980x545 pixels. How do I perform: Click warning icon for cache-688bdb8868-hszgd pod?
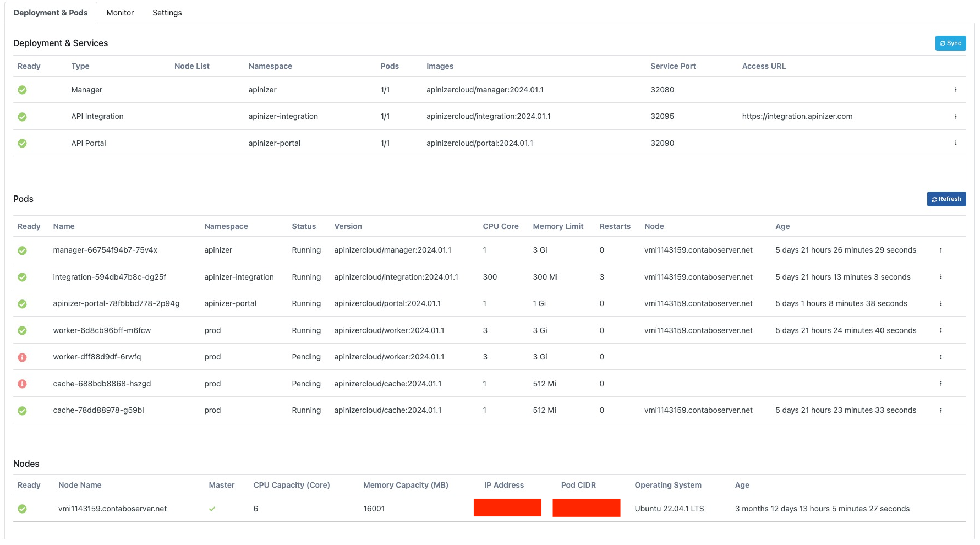(22, 384)
